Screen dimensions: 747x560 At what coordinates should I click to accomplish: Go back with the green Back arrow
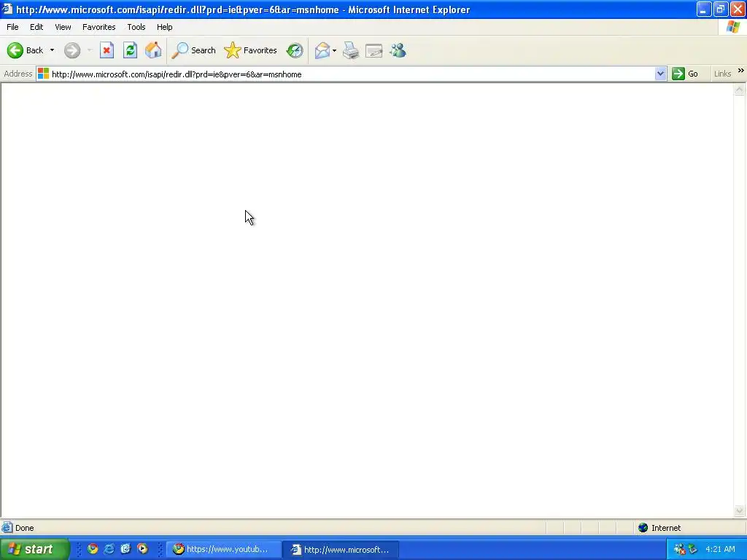(25, 50)
